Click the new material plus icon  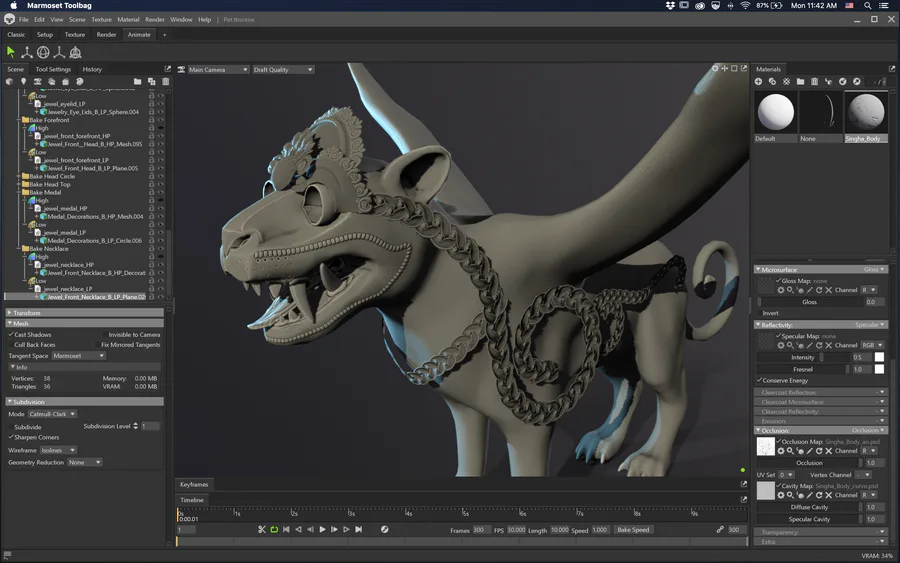pyautogui.click(x=759, y=81)
